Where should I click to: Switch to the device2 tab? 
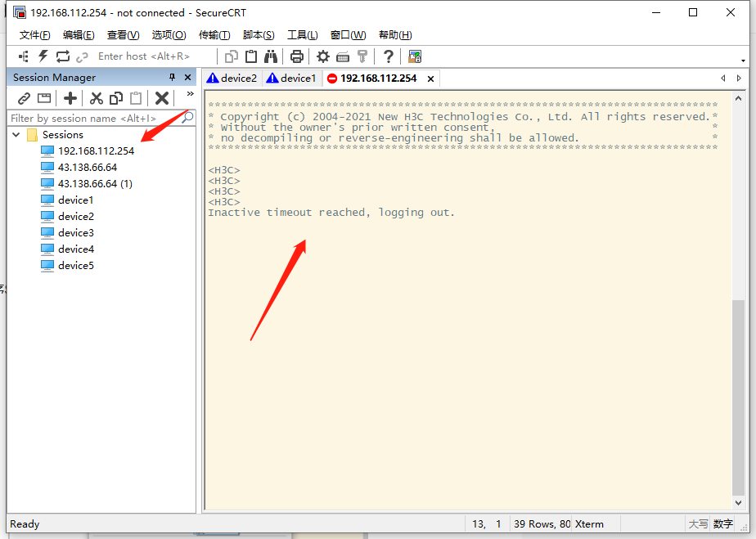pos(232,78)
